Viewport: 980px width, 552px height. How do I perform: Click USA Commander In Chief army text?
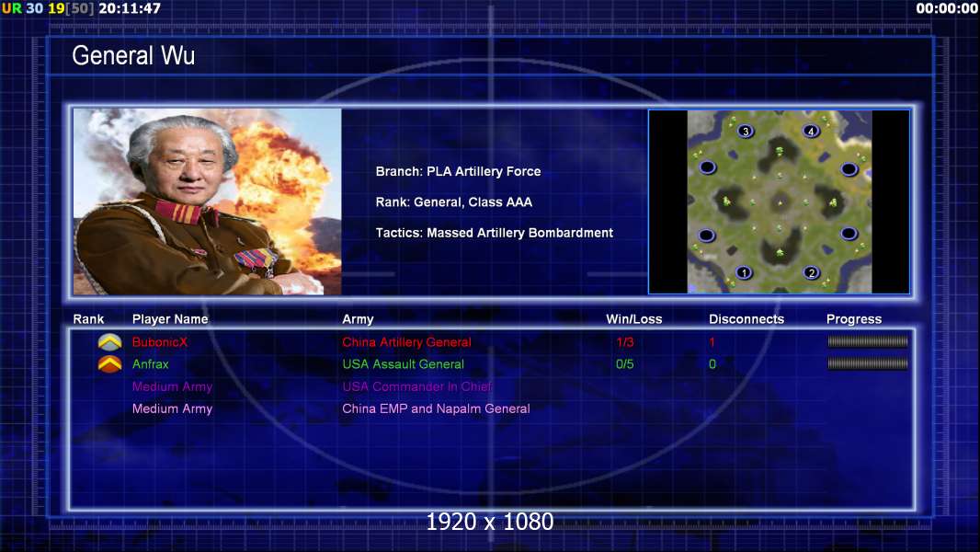tap(416, 386)
